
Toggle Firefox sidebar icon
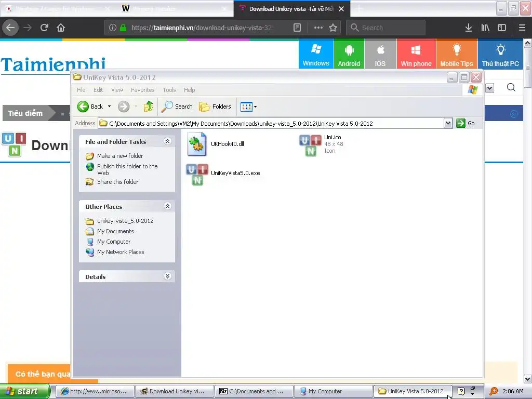pos(502,28)
